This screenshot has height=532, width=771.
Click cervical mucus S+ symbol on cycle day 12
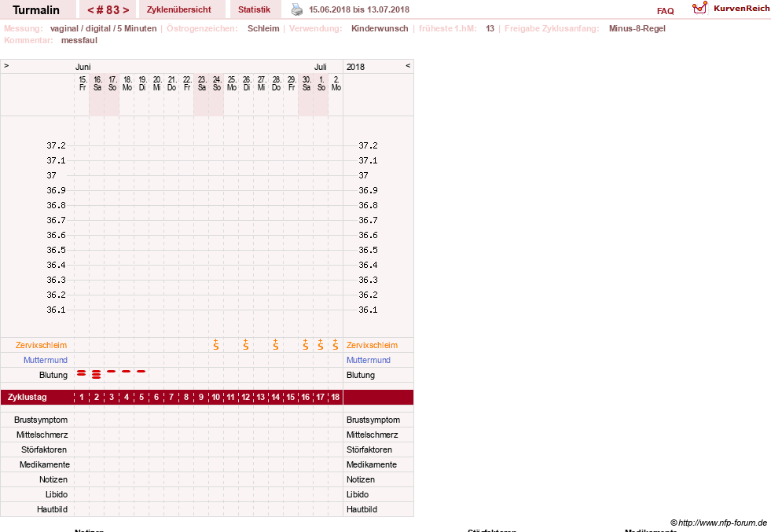point(246,344)
